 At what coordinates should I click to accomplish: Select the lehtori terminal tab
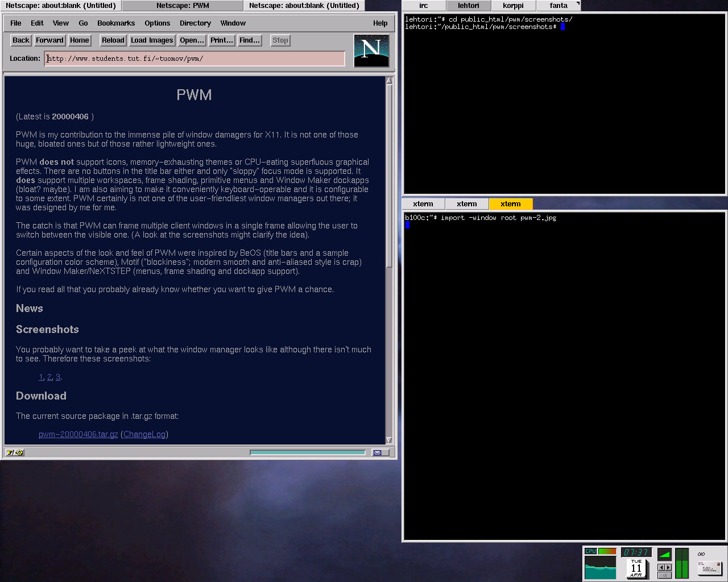(469, 6)
